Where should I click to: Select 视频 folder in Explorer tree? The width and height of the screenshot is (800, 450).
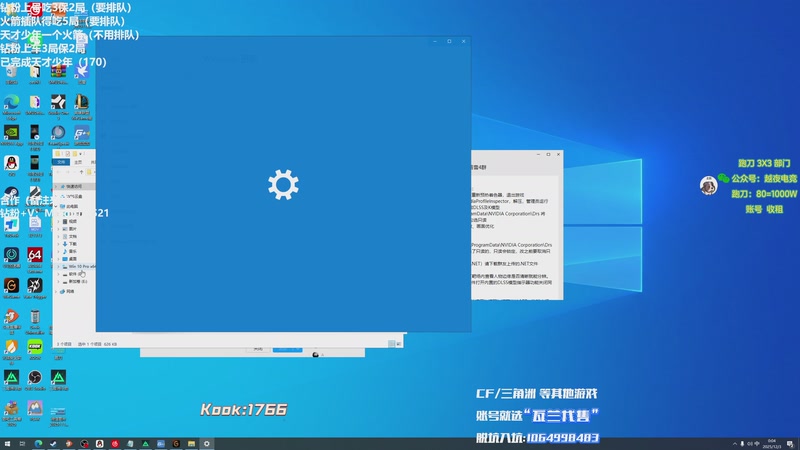(x=69, y=221)
